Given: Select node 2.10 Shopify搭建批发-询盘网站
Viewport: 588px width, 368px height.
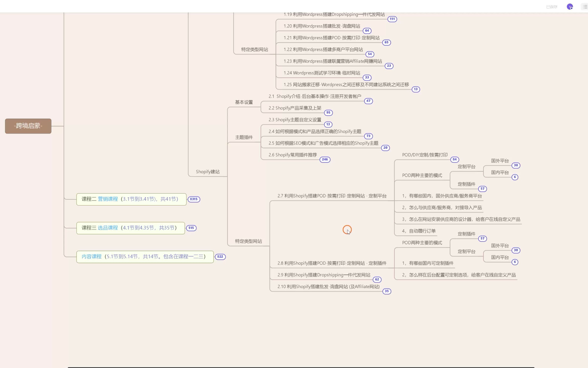Looking at the screenshot, I should [329, 286].
